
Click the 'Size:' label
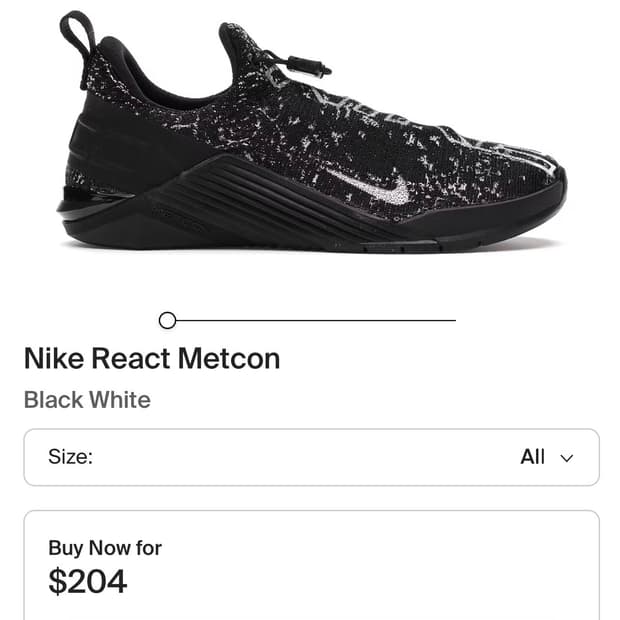(70, 457)
